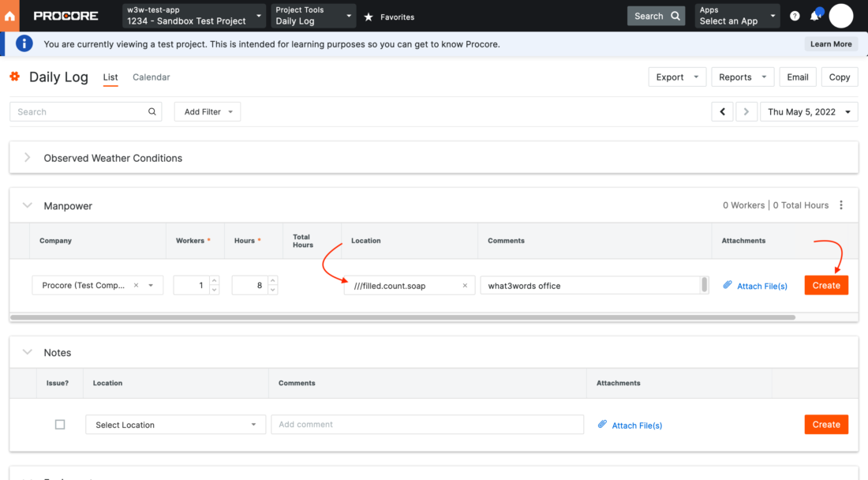Click the paperclip icon in the Notes row
This screenshot has height=480, width=868.
point(602,425)
